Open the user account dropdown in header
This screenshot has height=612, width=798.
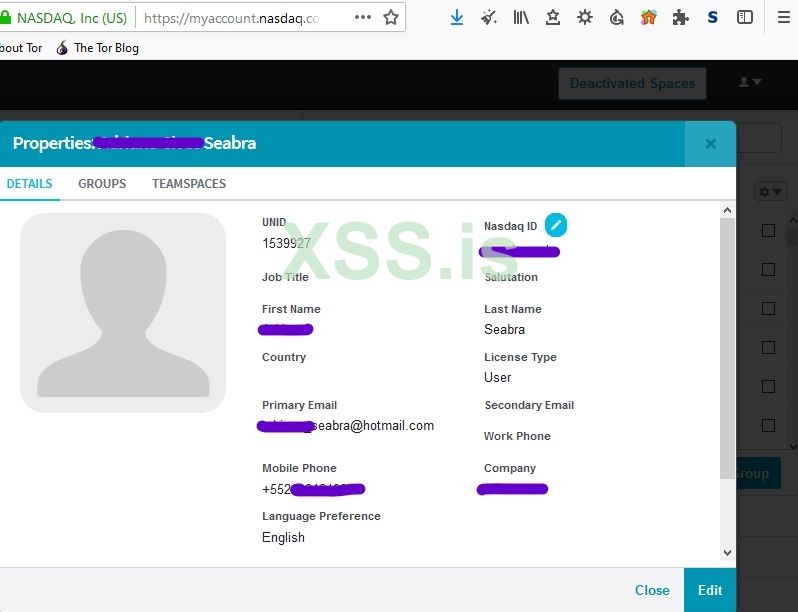pos(750,82)
